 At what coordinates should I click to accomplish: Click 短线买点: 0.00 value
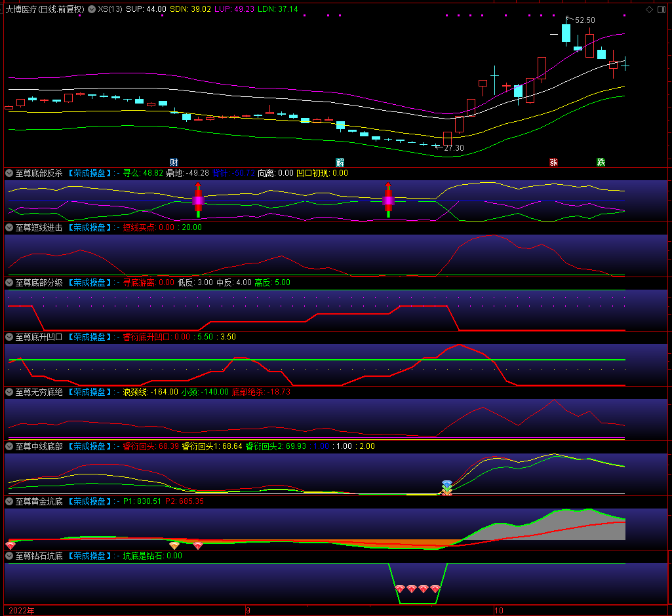point(149,227)
